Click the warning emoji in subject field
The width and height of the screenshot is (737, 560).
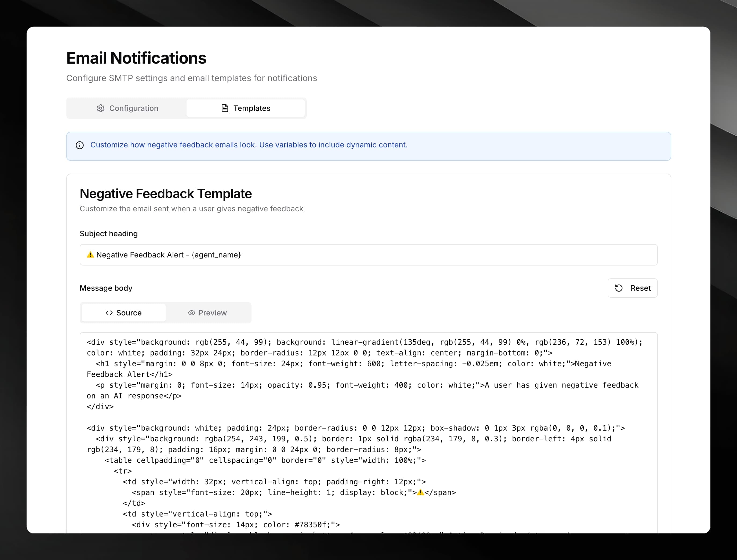click(90, 255)
